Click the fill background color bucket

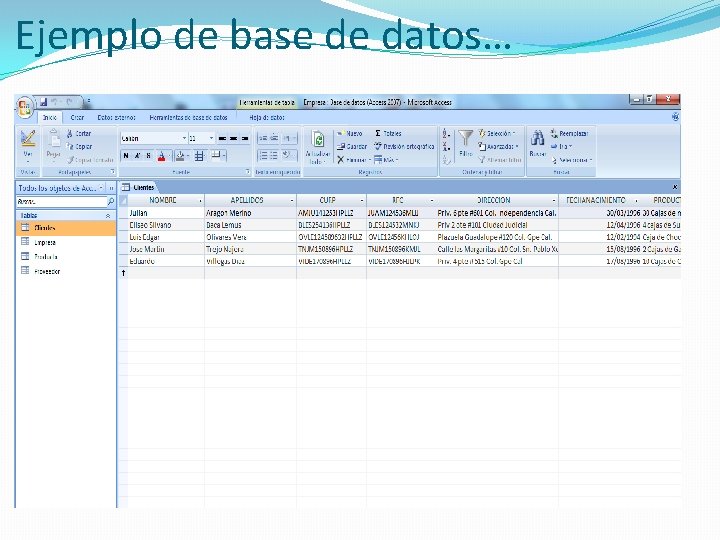pyautogui.click(x=180, y=156)
